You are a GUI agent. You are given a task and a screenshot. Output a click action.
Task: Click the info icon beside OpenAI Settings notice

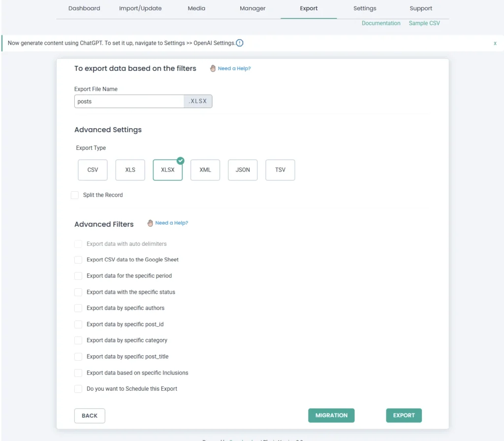coord(240,43)
